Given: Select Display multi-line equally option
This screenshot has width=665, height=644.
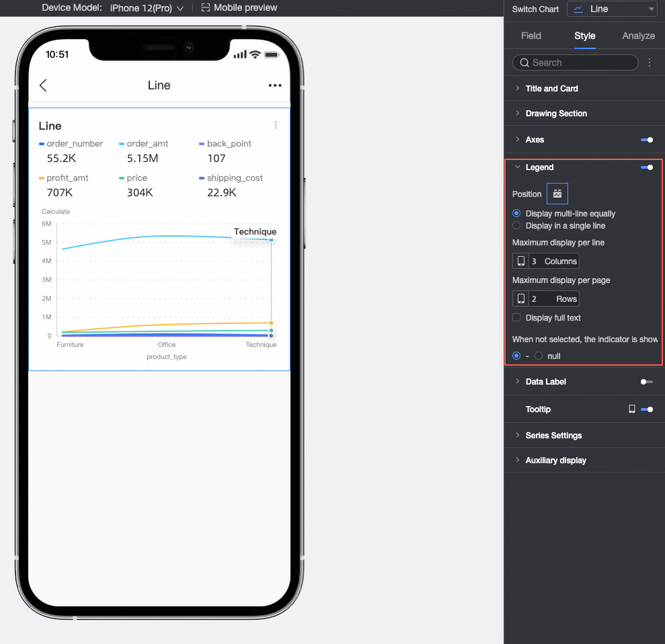Looking at the screenshot, I should click(516, 213).
